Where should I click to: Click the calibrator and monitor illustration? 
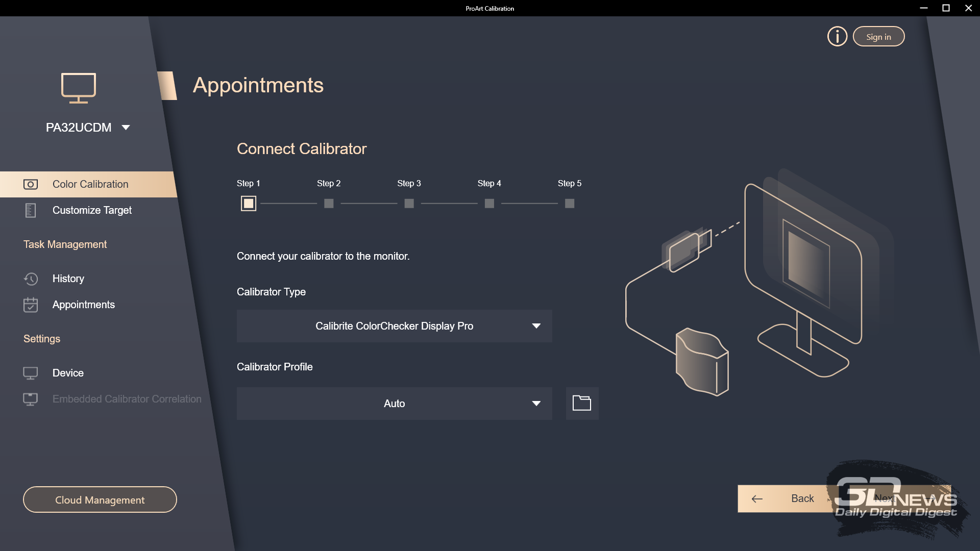coord(759,283)
